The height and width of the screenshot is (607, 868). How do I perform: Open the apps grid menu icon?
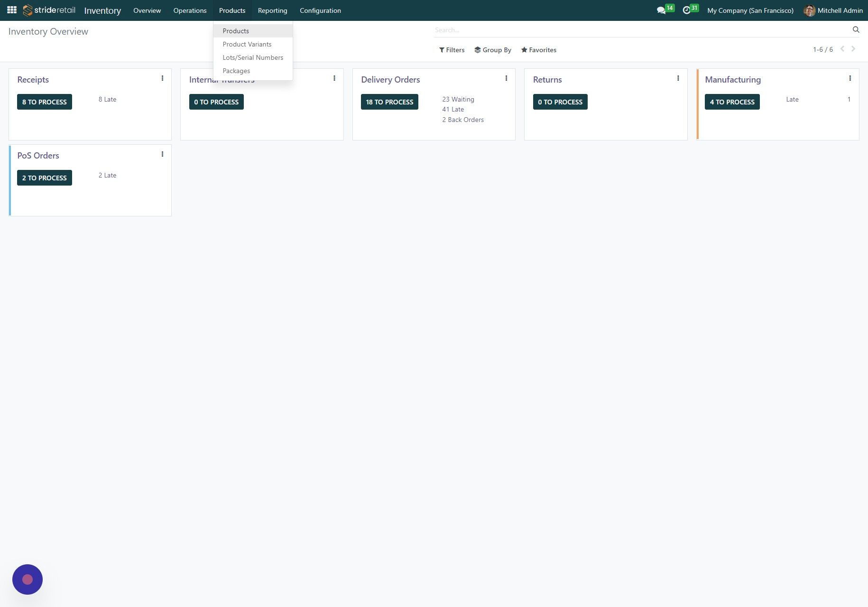pos(12,10)
